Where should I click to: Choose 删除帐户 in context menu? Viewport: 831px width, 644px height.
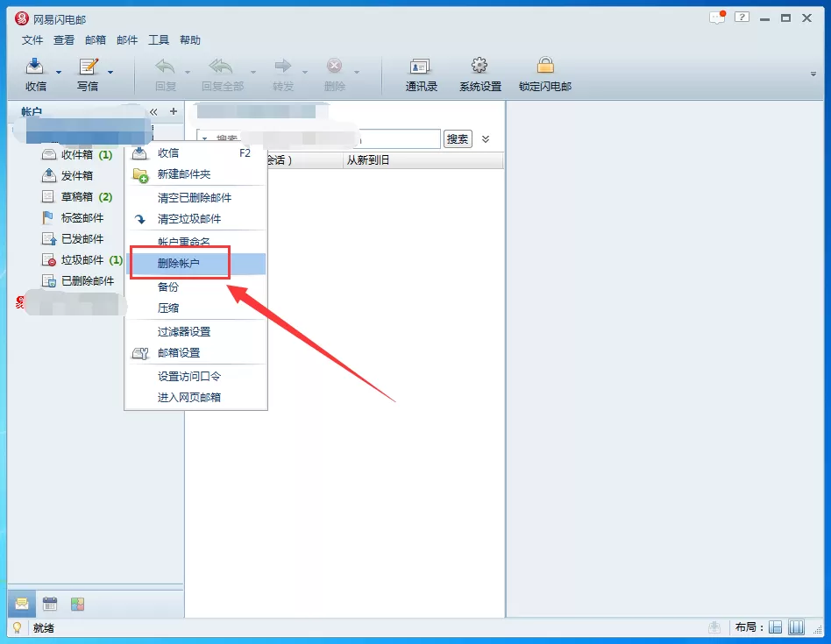pos(195,263)
